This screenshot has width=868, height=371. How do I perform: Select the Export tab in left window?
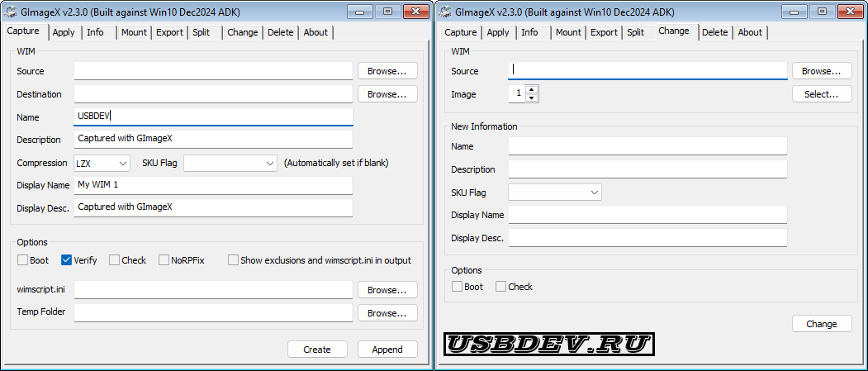tap(169, 33)
